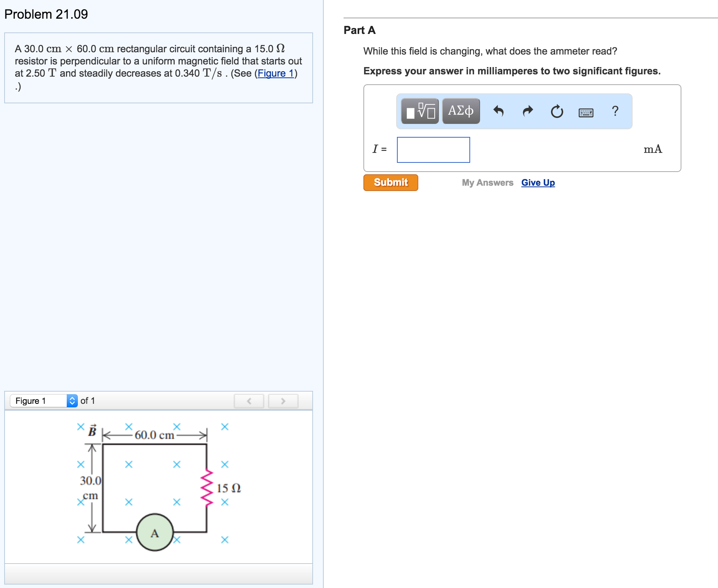Click the Give Up link
This screenshot has width=718, height=588.
538,182
